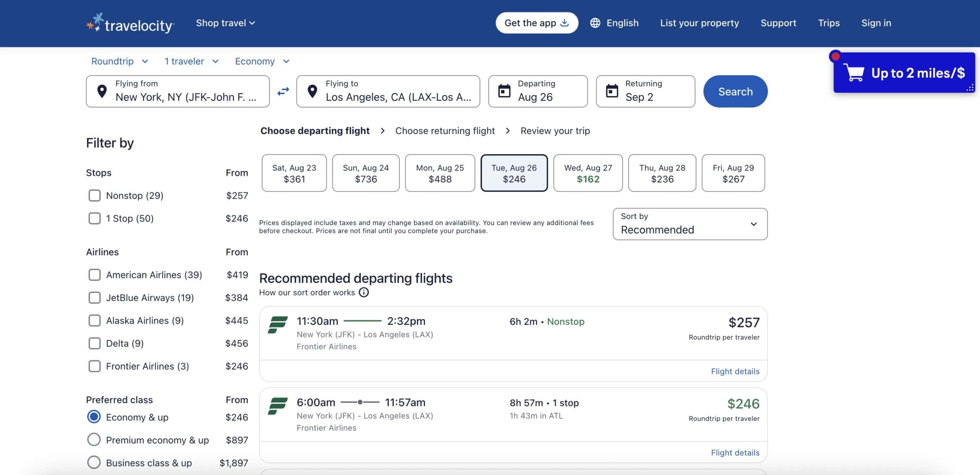Viewport: 980px width, 475px height.
Task: Select the Wed, Aug 27 date tab
Action: pyautogui.click(x=588, y=173)
